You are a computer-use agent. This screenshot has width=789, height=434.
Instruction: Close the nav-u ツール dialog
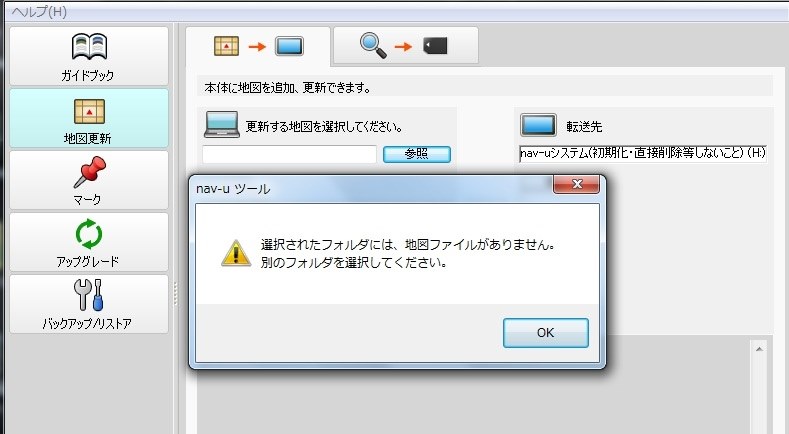coord(576,184)
